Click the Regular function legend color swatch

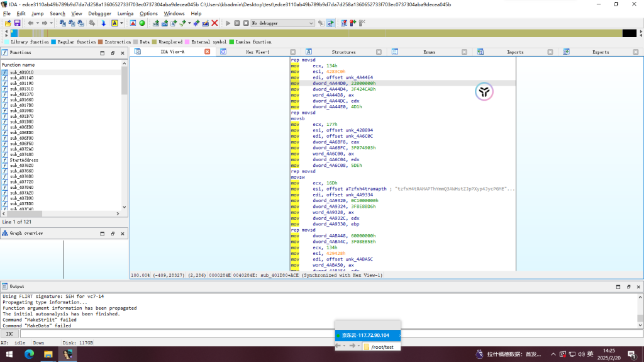tap(53, 42)
